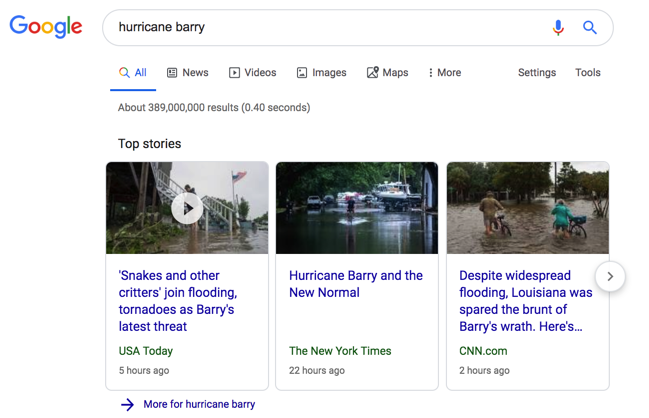
Task: Click the Top stories heading
Action: pyautogui.click(x=149, y=144)
